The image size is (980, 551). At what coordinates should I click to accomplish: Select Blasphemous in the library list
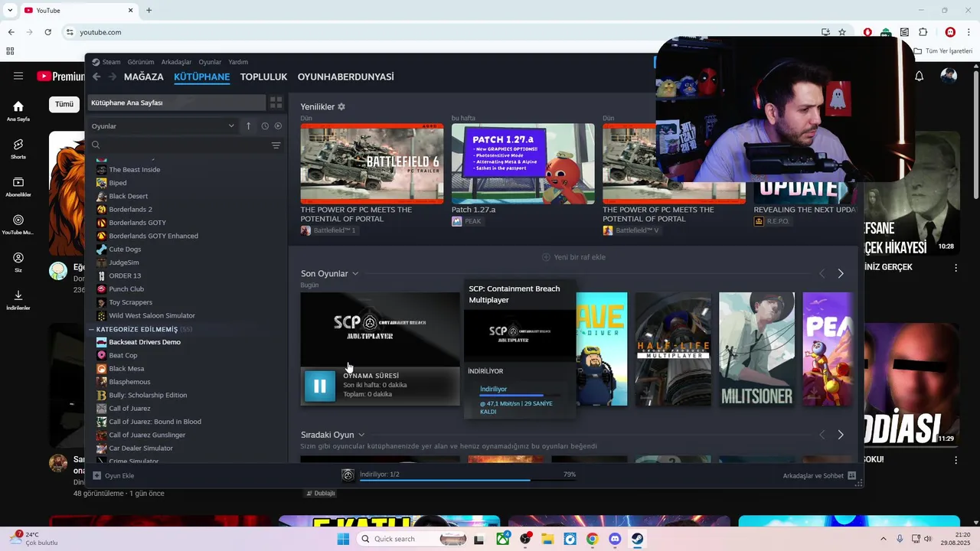[x=129, y=382]
